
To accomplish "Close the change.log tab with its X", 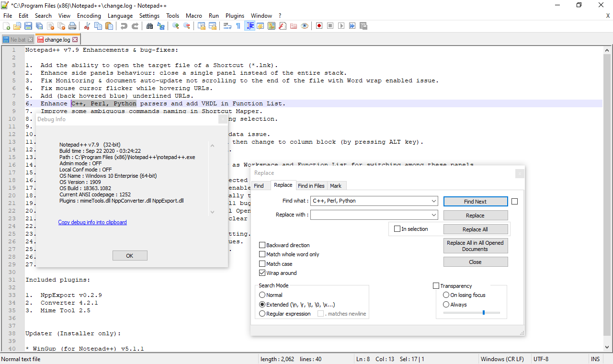I will pyautogui.click(x=75, y=40).
